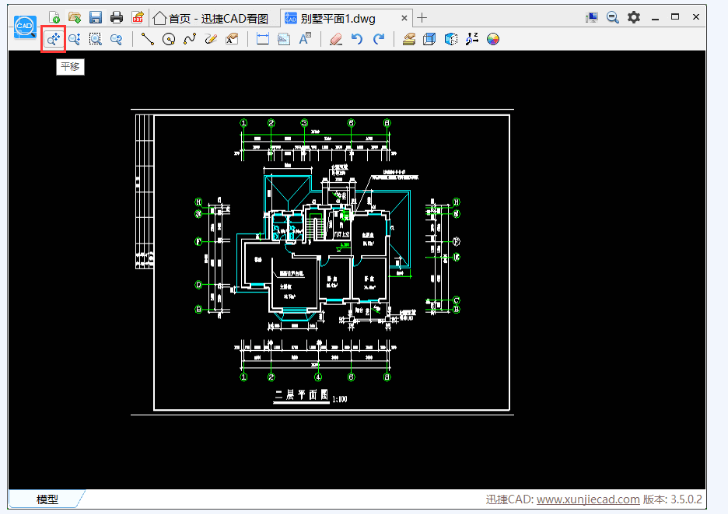Select the line measurement tool
This screenshot has width=728, height=514.
[147, 39]
